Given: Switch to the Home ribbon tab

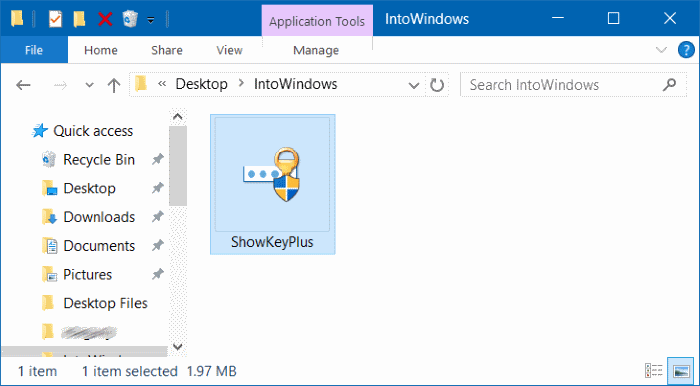Looking at the screenshot, I should [x=101, y=50].
